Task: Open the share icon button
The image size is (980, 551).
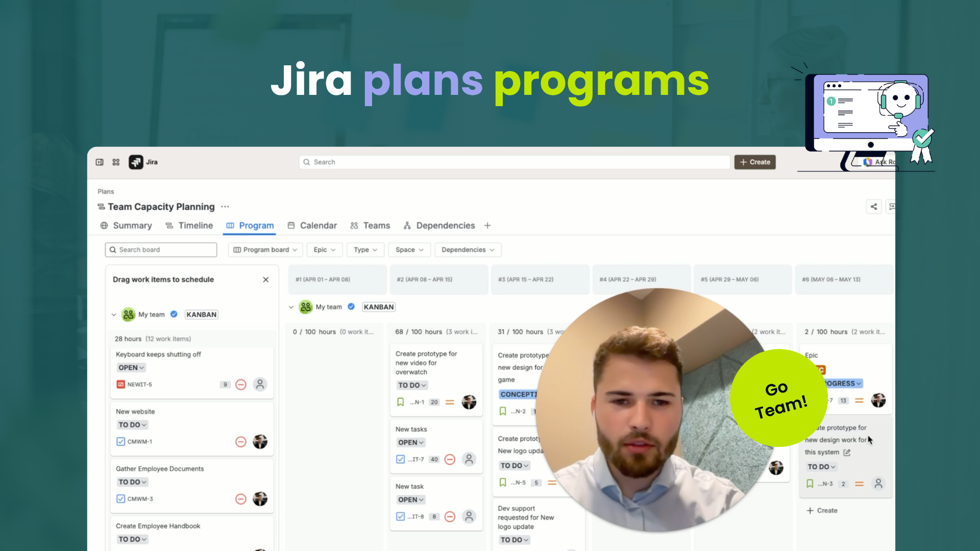Action: [x=874, y=207]
